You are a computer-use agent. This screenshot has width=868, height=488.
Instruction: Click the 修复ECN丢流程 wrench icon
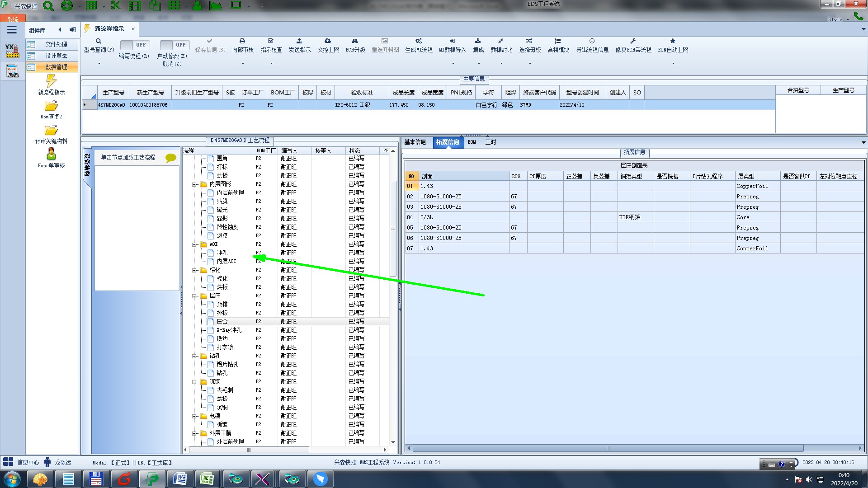(633, 41)
